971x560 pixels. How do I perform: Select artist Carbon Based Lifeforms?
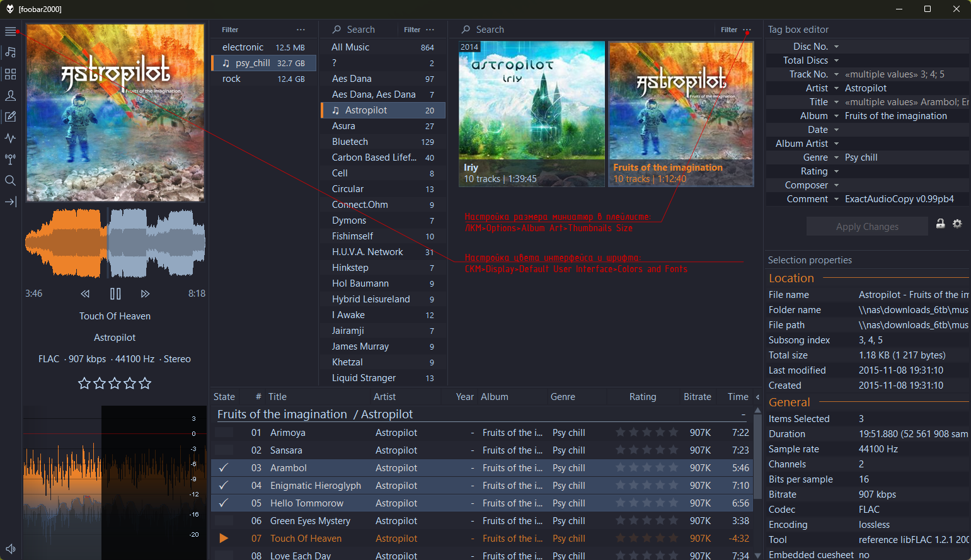[x=382, y=157]
